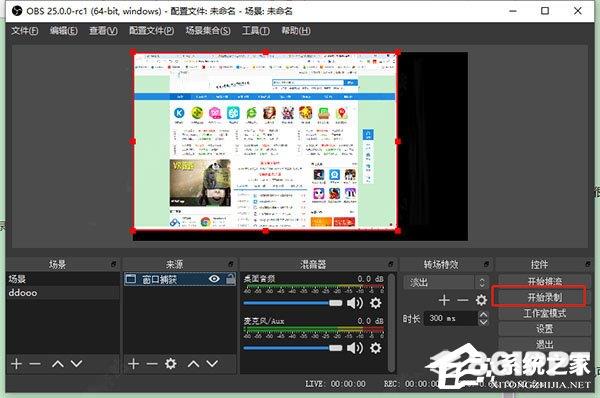Open the 帮助(H) menu

(x=296, y=31)
